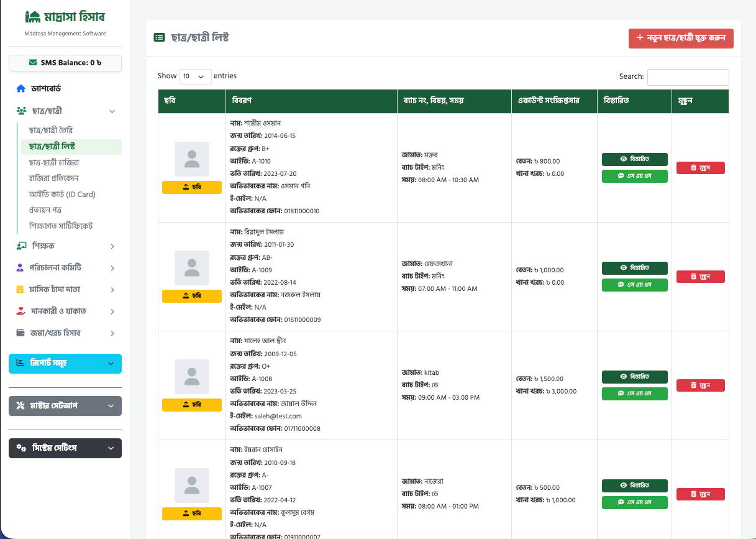Screen dimensions: 756x539
Task: Click the mosque logo icon
Action: click(33, 17)
